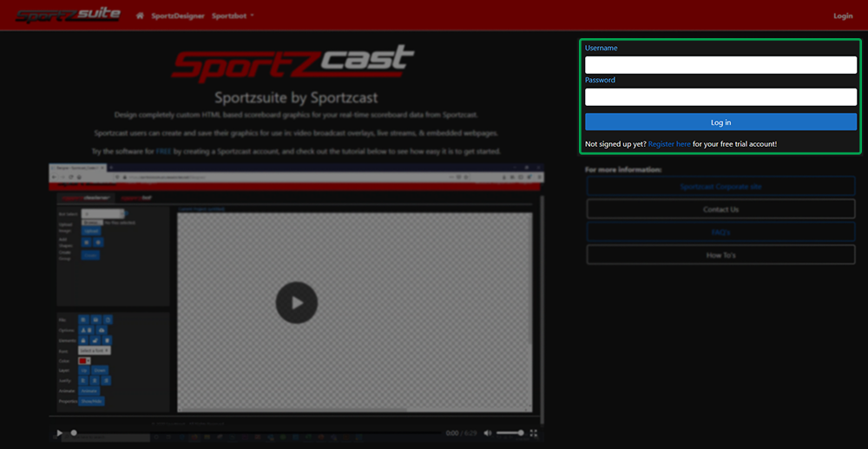Focus the Password input field

click(720, 97)
